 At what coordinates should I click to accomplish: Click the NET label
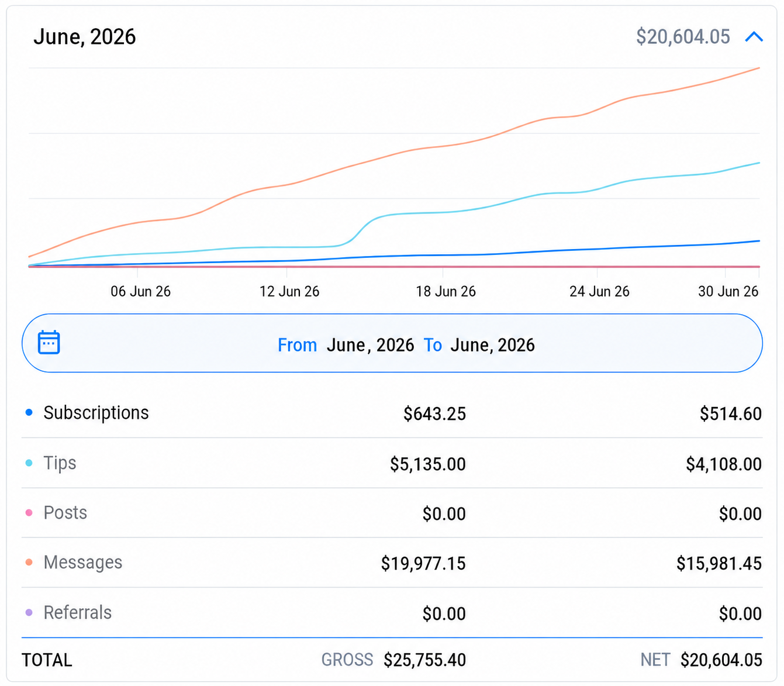[x=655, y=660]
